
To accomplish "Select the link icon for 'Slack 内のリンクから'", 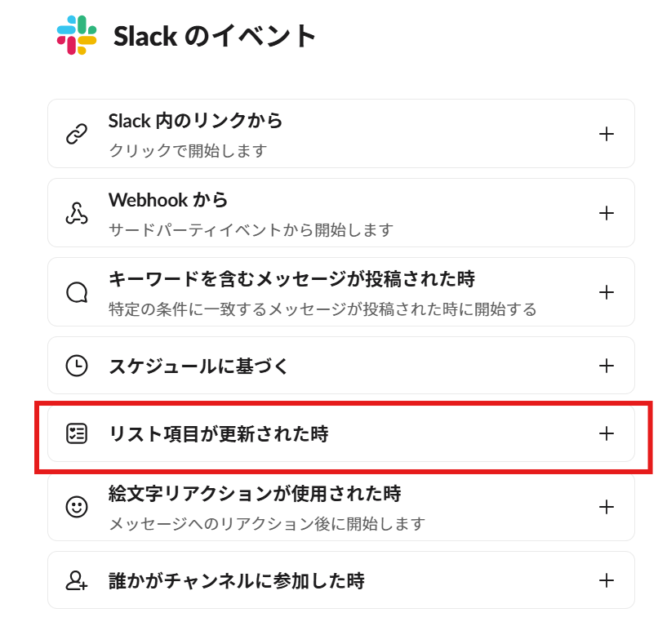I will 78,133.
